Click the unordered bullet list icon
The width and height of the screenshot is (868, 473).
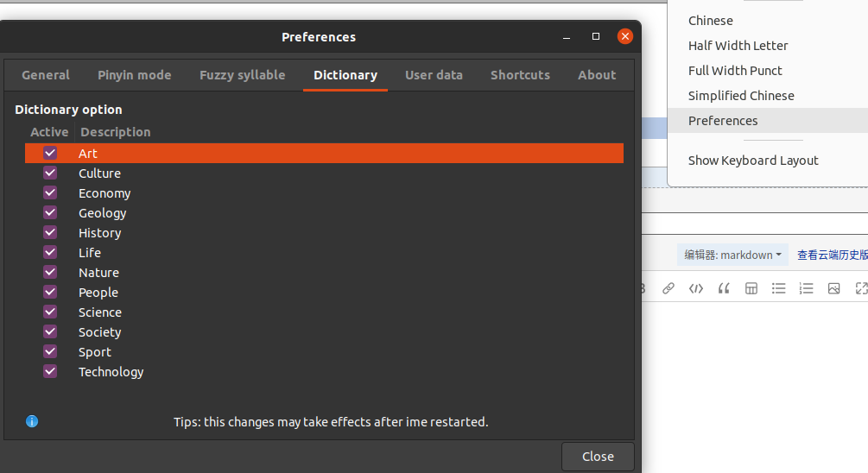click(x=779, y=288)
